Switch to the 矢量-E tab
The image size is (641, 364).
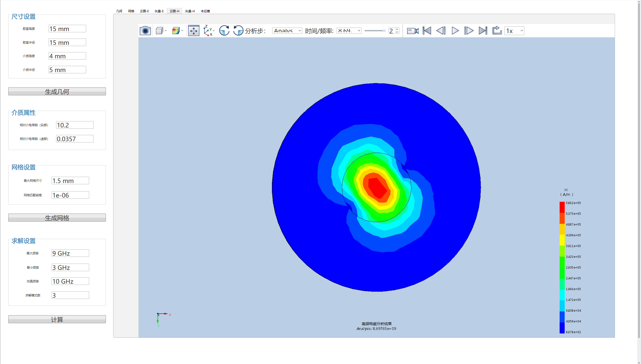pos(159,11)
